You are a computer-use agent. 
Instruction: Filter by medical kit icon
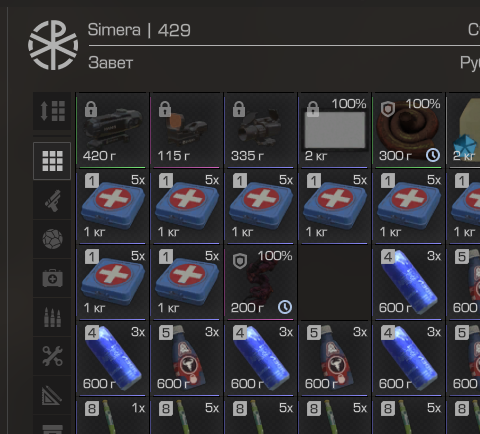(x=52, y=278)
